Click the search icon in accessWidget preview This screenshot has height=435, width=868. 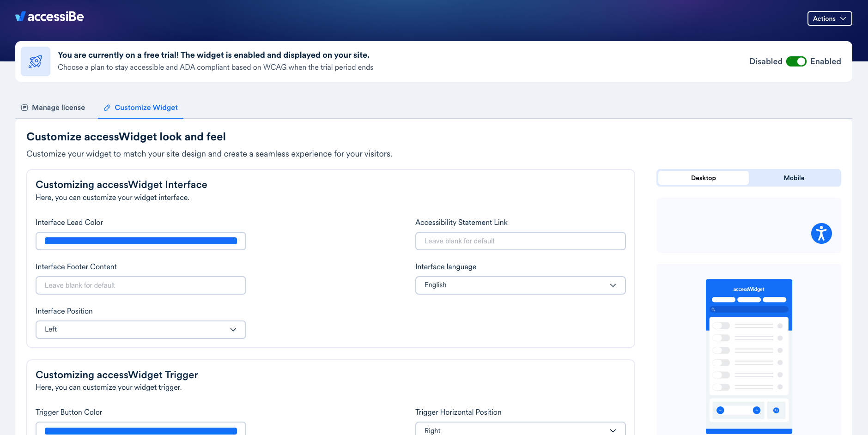713,309
